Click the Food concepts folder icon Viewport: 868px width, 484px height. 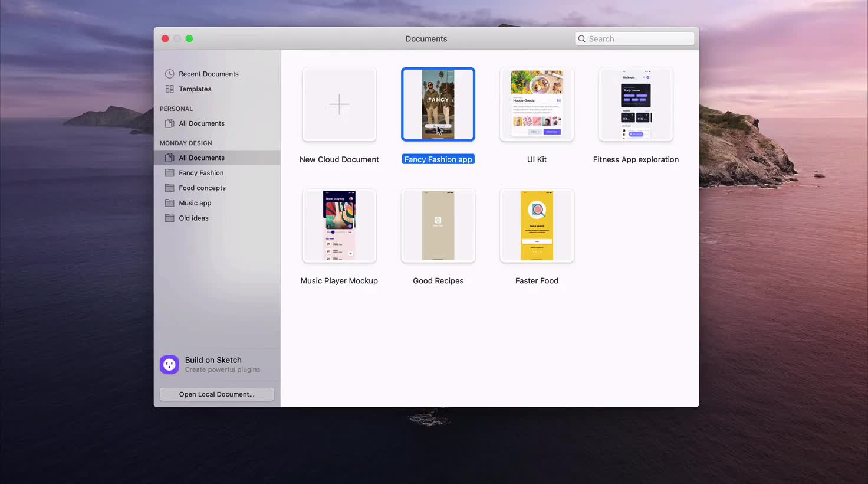coord(170,188)
